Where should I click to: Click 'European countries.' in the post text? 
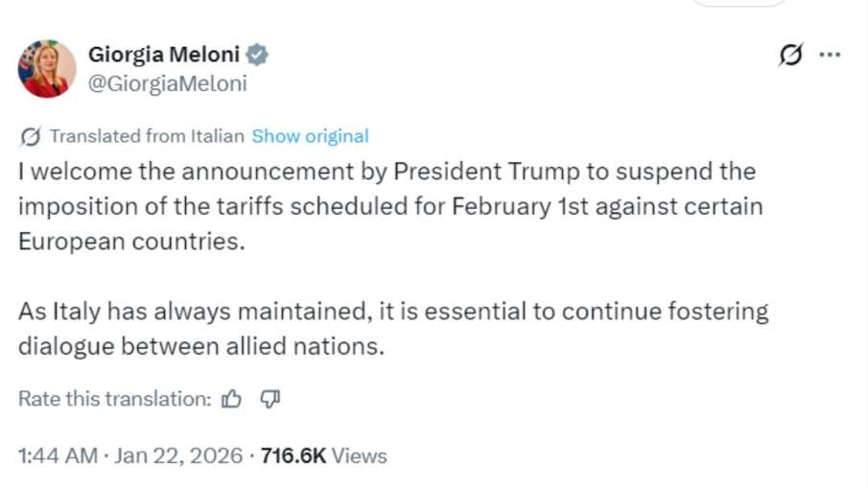point(131,241)
